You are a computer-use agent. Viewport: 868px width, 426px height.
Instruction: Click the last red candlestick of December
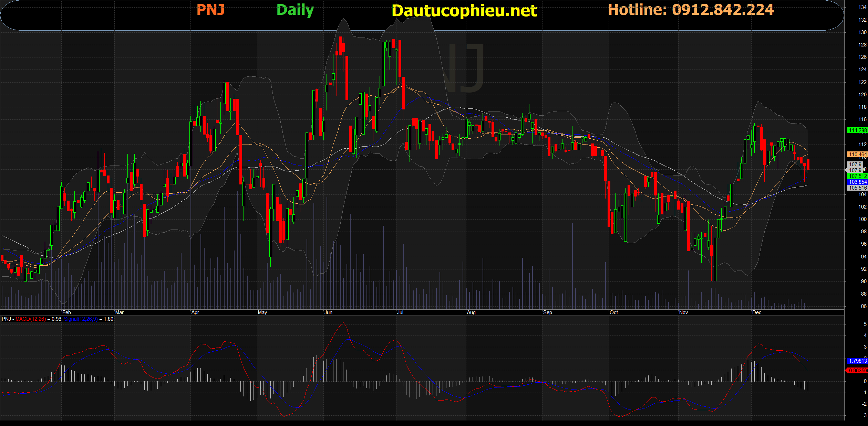pos(808,165)
